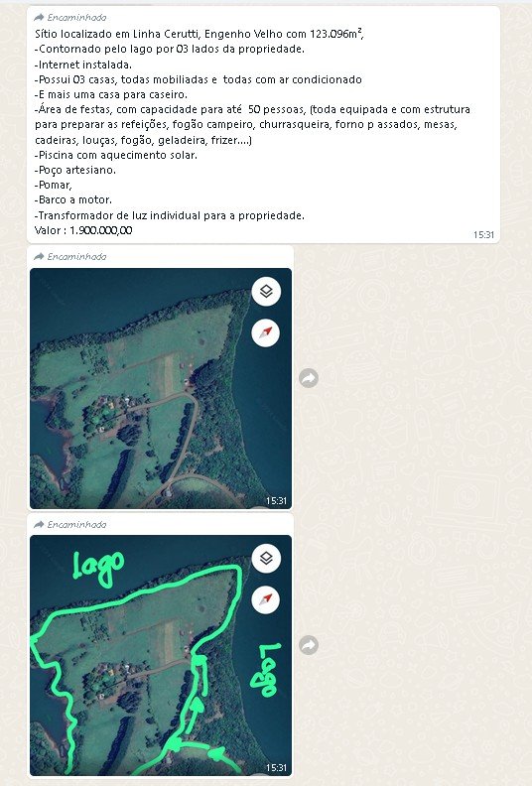The width and height of the screenshot is (532, 786).
Task: Open the annotated green outline map image
Action: tap(161, 655)
